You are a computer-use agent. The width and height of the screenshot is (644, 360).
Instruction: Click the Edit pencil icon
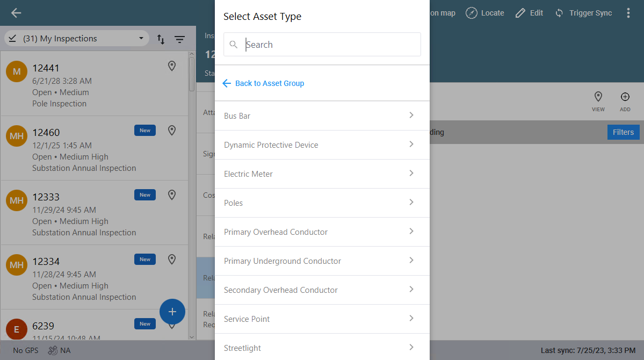[520, 13]
